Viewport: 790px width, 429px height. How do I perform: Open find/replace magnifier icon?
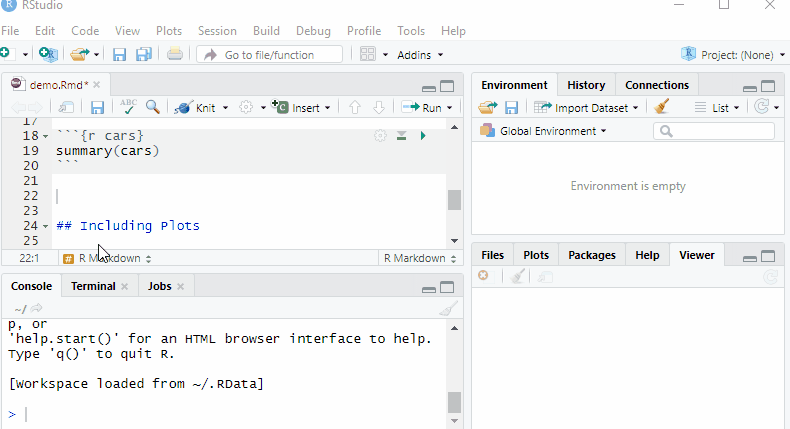click(x=153, y=106)
